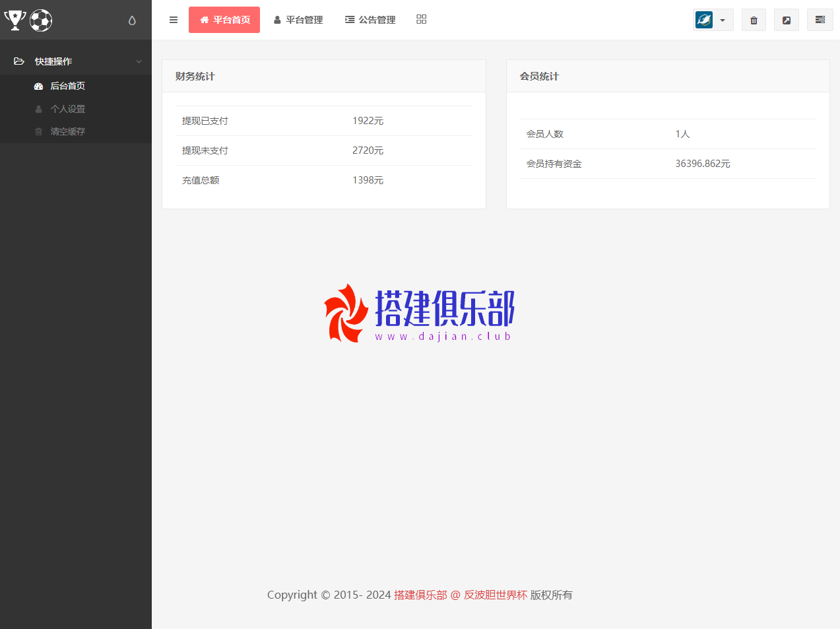This screenshot has height=629, width=840.
Task: Open the 搭建俱乐部 @ 反波胆世界杯 footer link
Action: [461, 595]
